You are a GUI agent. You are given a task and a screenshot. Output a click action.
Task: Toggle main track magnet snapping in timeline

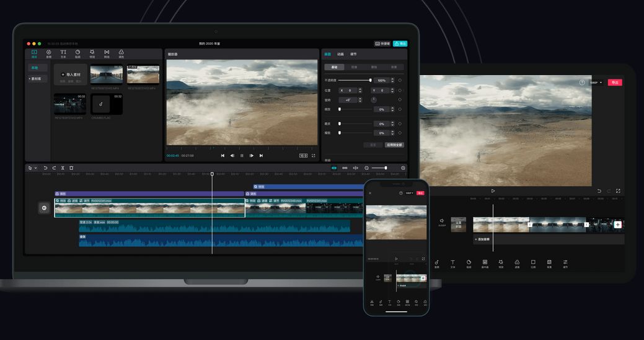(x=334, y=168)
